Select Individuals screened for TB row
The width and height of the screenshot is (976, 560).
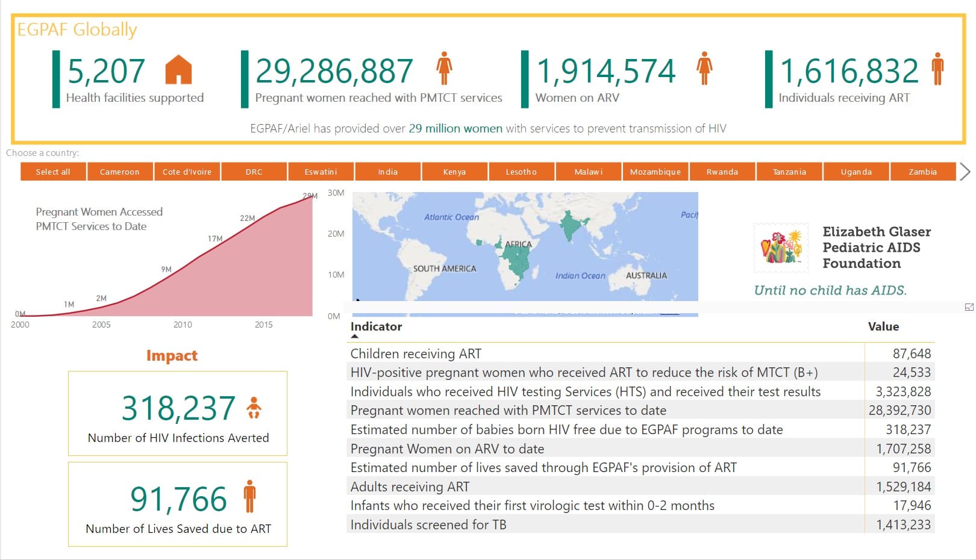640,524
